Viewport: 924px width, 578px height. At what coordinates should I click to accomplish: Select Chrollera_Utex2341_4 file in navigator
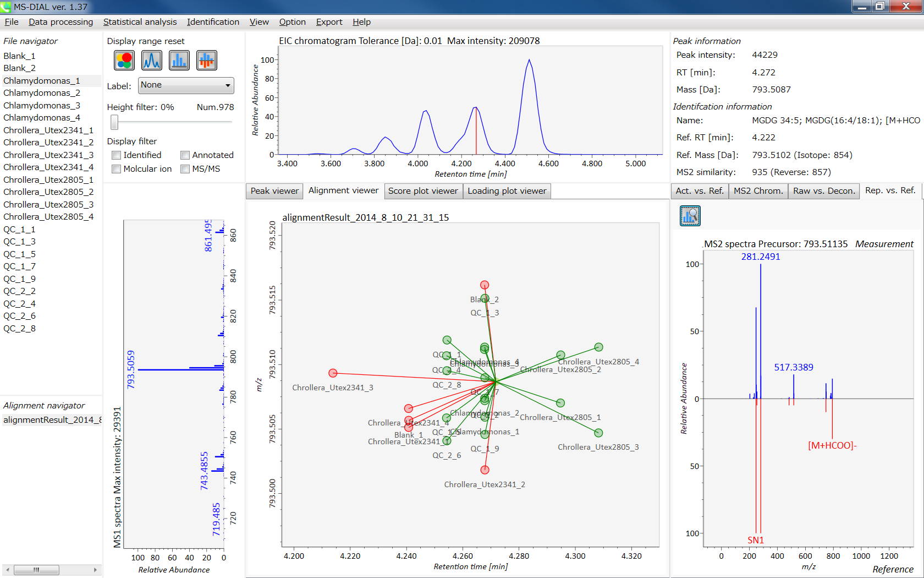[x=48, y=167]
